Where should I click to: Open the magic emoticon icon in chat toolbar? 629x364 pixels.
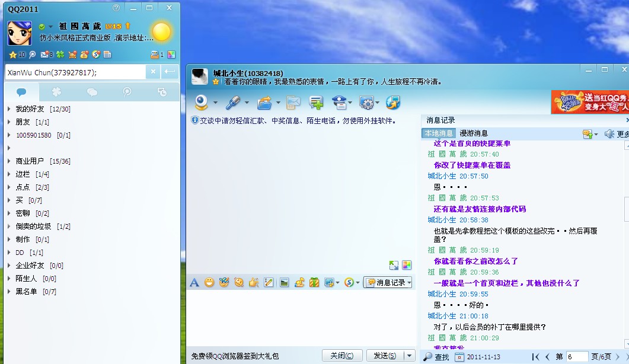[x=224, y=283]
